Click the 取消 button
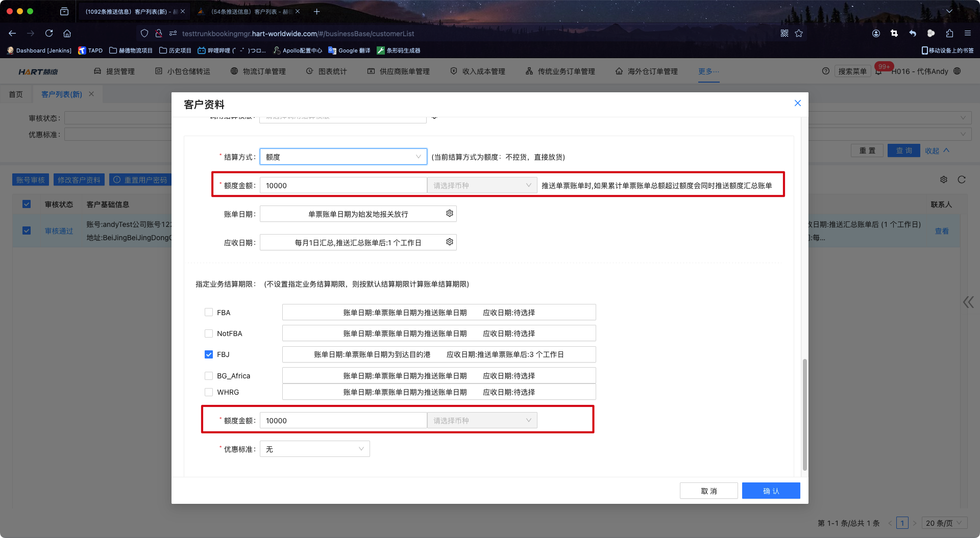 [x=708, y=491]
